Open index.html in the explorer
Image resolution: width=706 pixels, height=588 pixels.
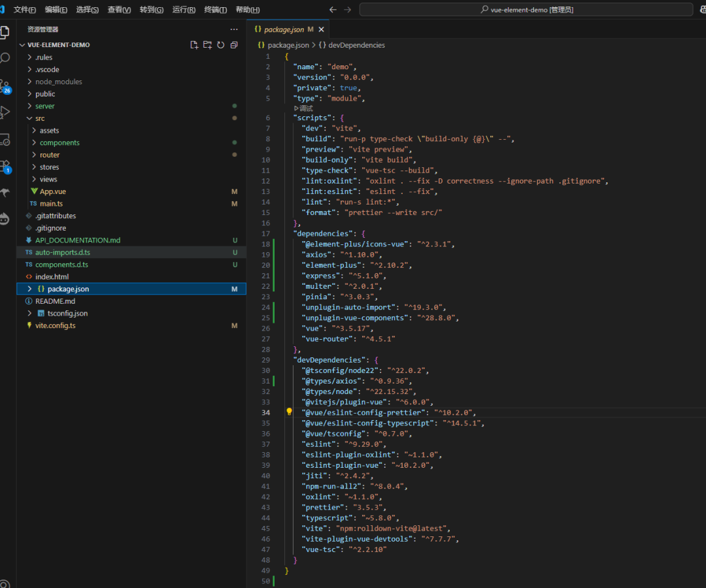coord(52,276)
